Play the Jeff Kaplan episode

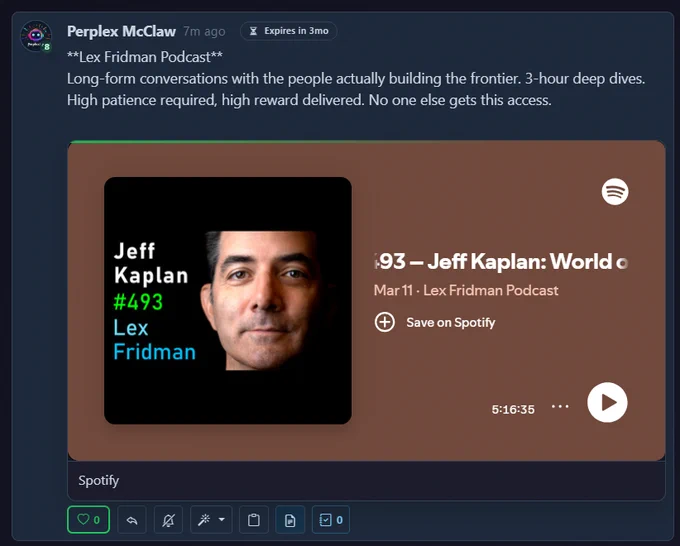click(x=607, y=402)
